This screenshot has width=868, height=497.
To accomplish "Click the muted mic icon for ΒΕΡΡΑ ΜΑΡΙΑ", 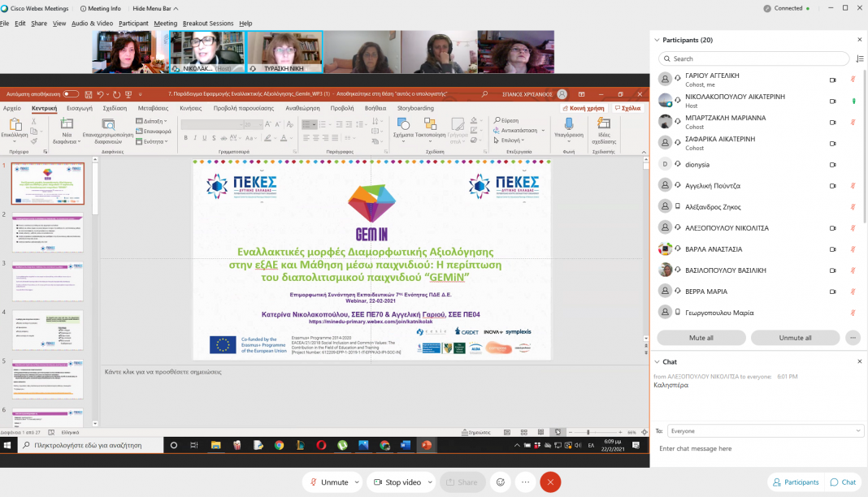I will point(853,291).
